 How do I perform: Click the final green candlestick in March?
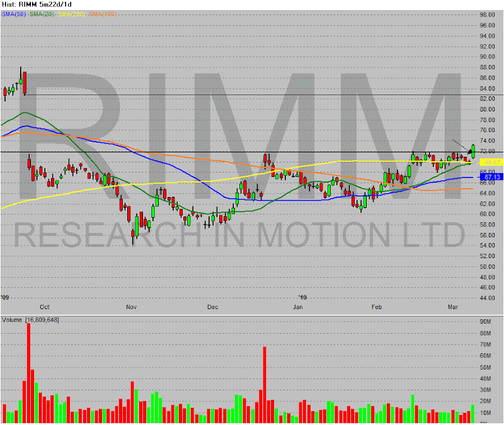(473, 151)
